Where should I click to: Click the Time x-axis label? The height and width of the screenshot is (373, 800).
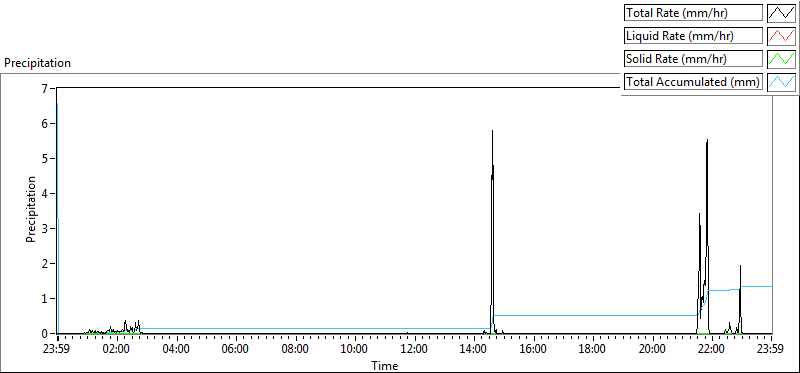tap(385, 365)
